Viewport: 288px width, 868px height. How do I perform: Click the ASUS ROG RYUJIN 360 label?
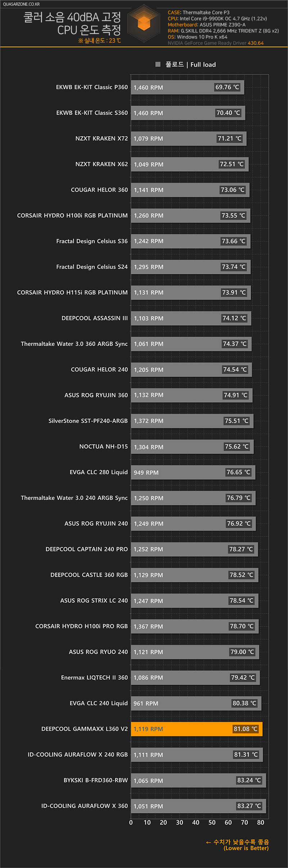(x=96, y=395)
